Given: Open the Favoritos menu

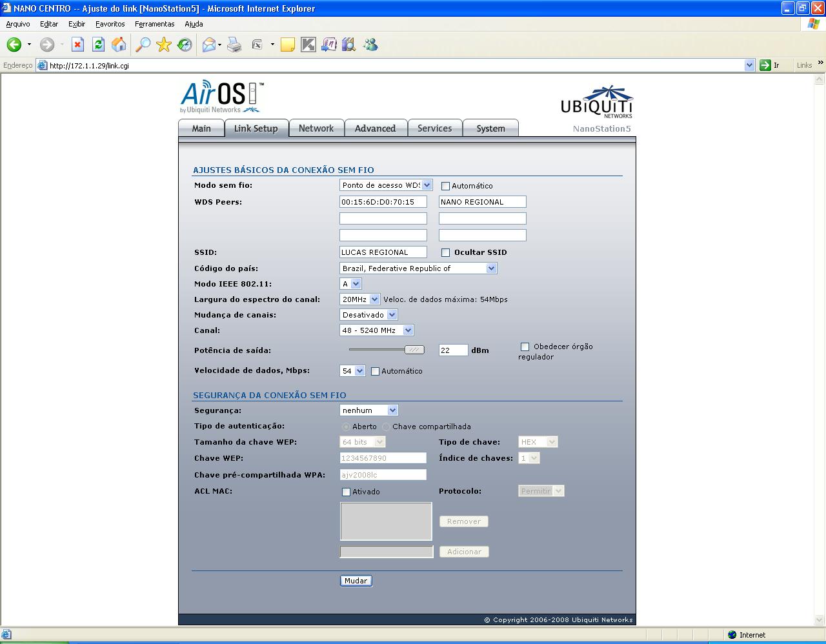Looking at the screenshot, I should 110,24.
